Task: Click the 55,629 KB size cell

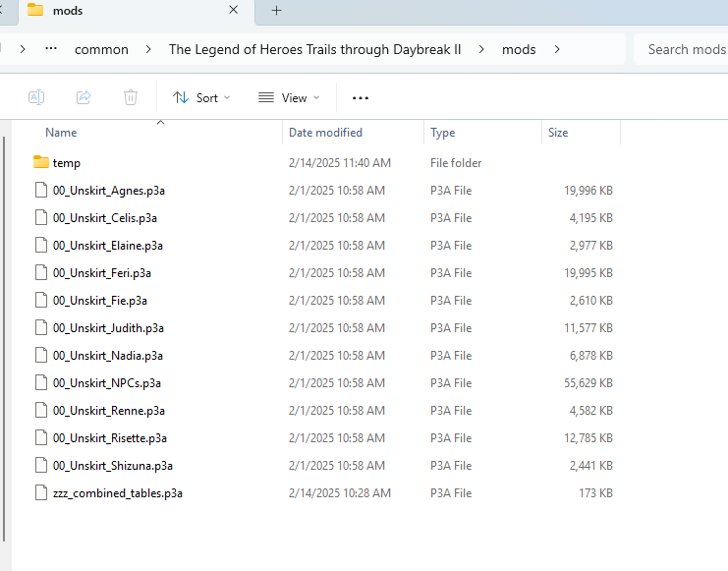Action: click(x=588, y=383)
